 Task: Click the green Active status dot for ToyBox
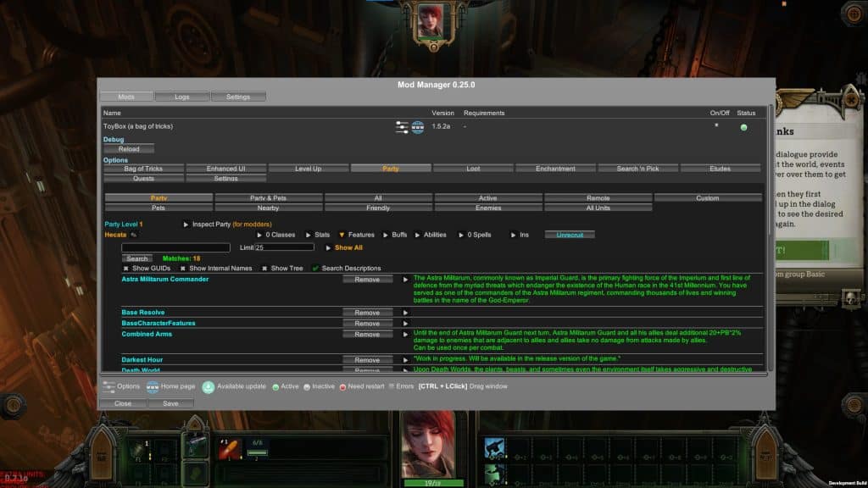[x=743, y=127]
